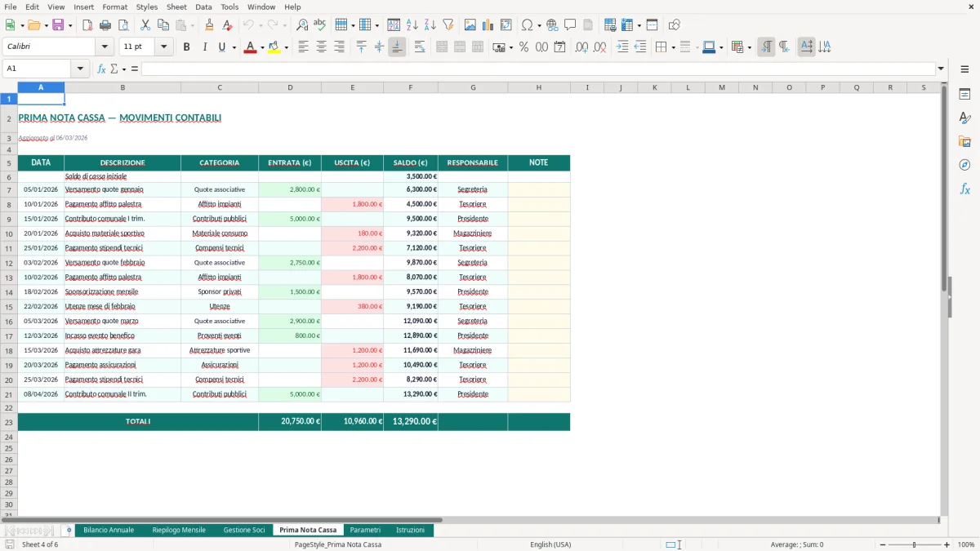The height and width of the screenshot is (551, 980).
Task: Click the Sort icon in the toolbar
Action: click(394, 25)
